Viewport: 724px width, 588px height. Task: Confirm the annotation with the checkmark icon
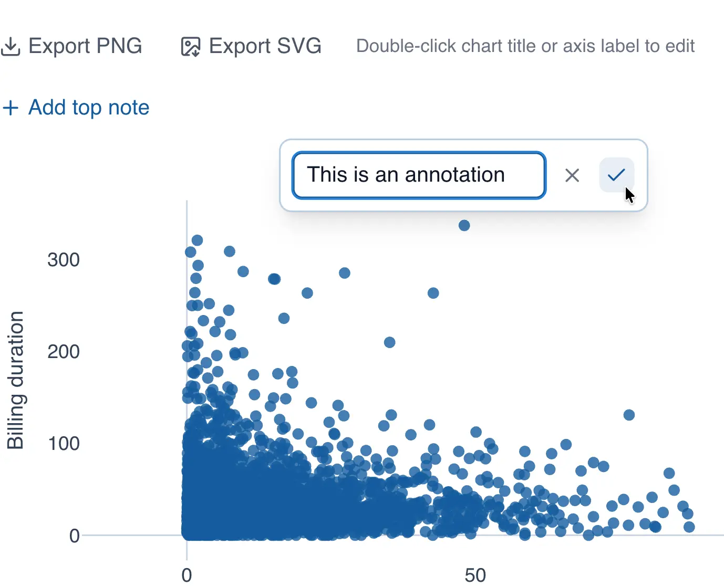tap(616, 175)
